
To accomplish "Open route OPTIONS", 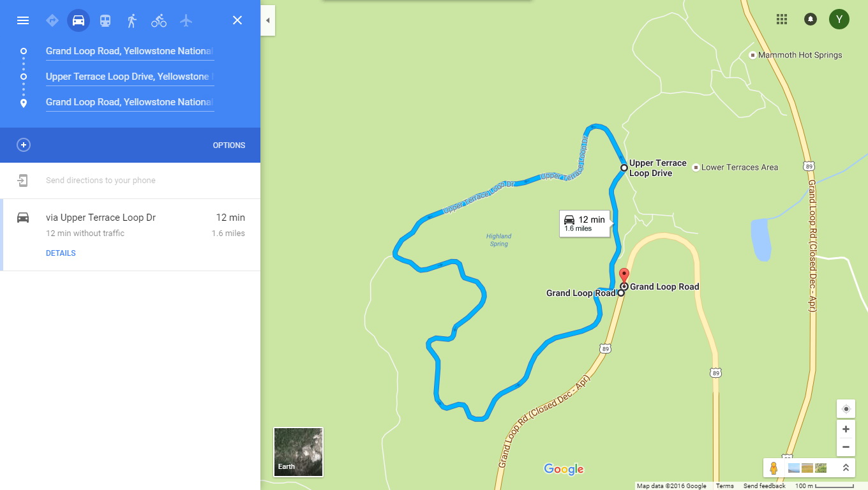I will pyautogui.click(x=229, y=145).
